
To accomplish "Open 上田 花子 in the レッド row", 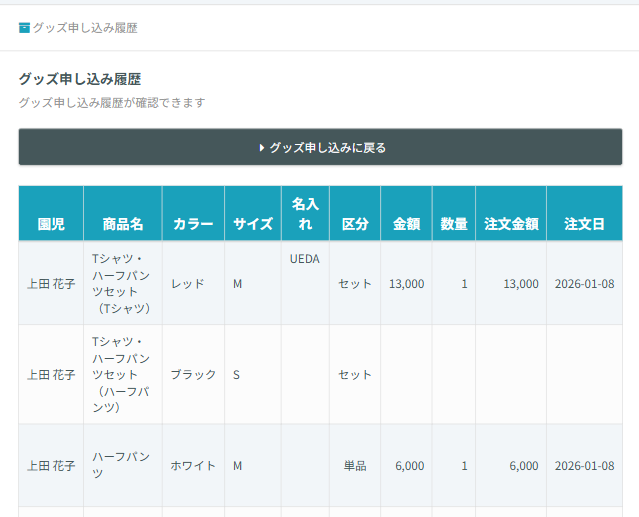I will pyautogui.click(x=51, y=284).
